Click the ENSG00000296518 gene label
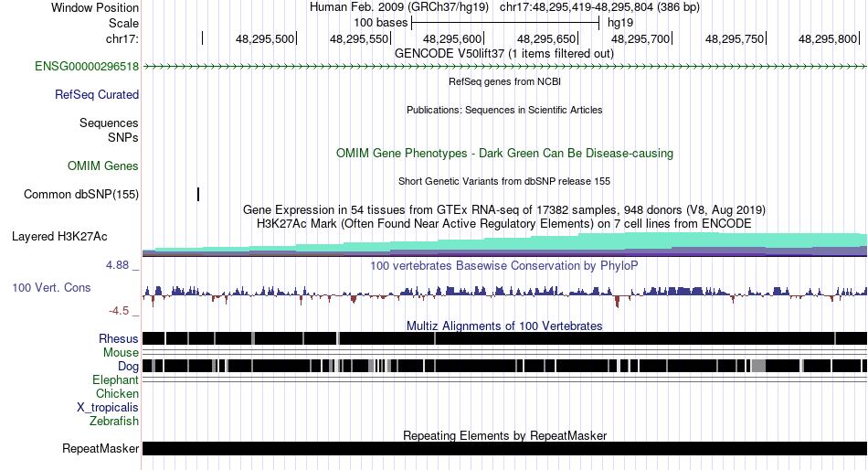The width and height of the screenshot is (868, 470). (87, 67)
